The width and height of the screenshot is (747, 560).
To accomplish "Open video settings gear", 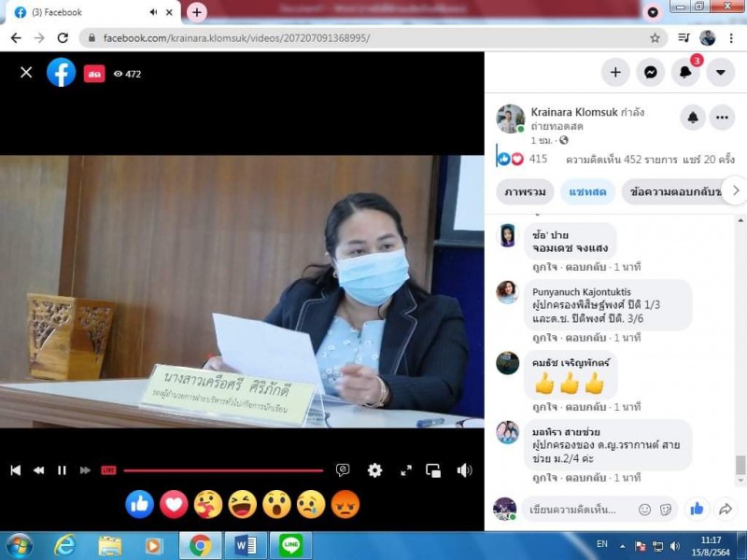I will pos(375,470).
